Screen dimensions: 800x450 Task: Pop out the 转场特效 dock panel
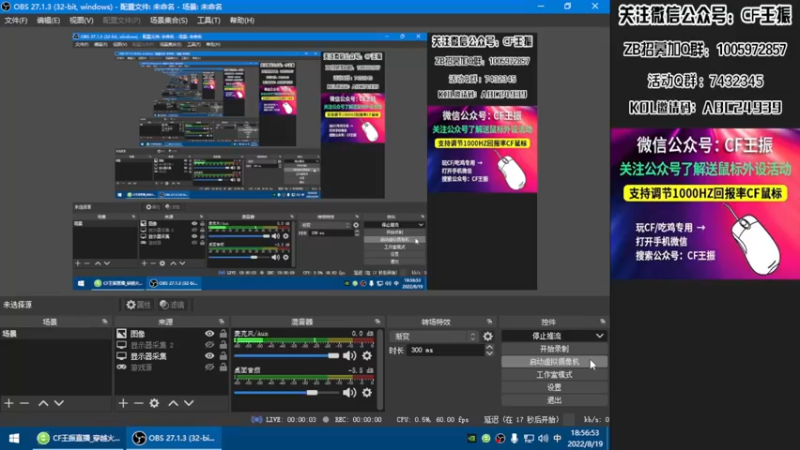[x=490, y=322]
